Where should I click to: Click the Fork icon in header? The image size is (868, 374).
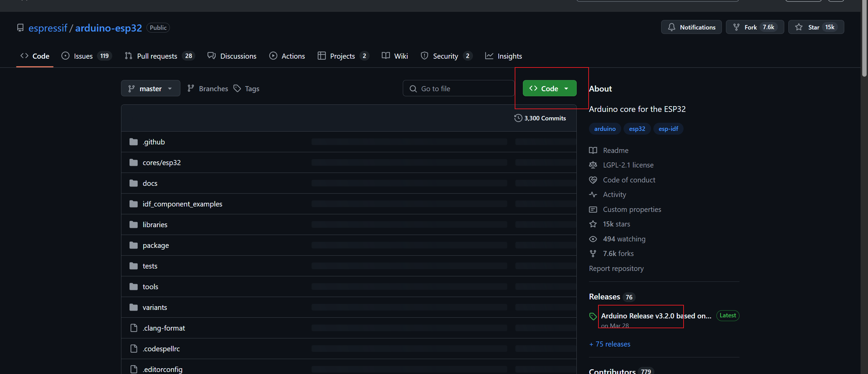[x=736, y=27]
